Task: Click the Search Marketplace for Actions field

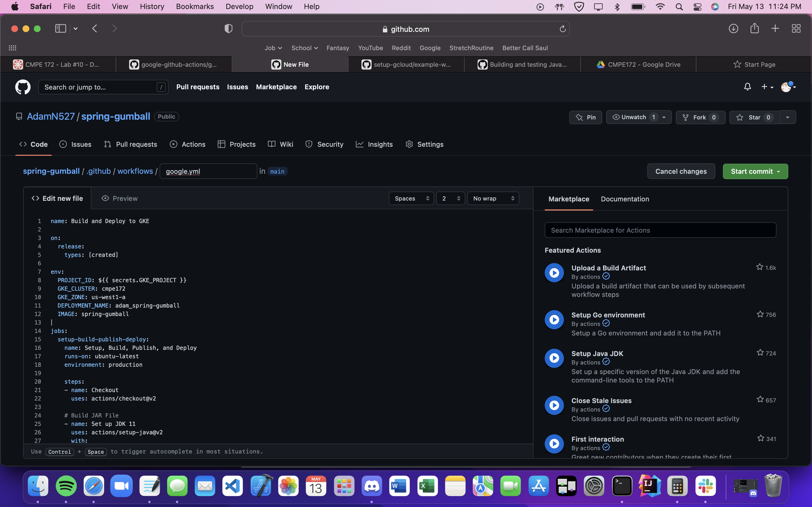Action: [660, 230]
